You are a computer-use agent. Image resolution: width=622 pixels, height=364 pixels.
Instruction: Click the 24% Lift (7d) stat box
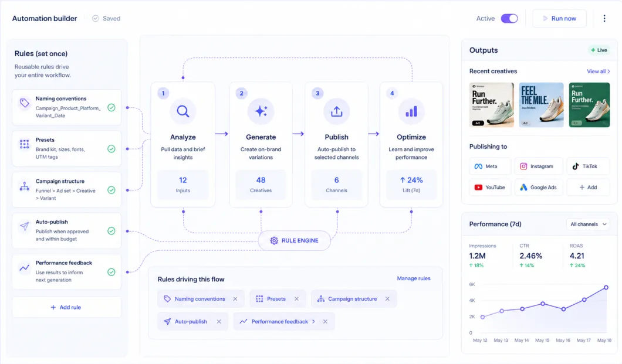411,185
